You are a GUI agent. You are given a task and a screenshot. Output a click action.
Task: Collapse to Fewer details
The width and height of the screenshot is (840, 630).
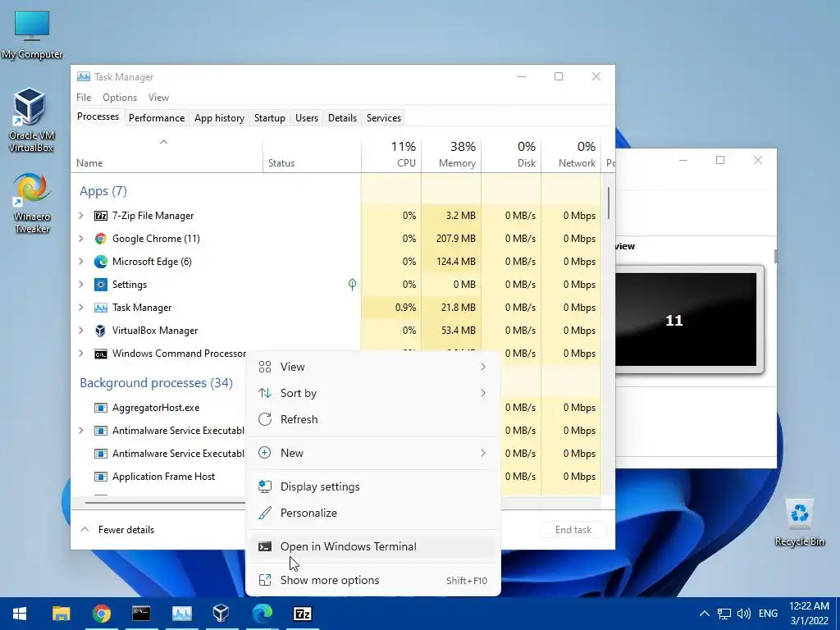click(x=117, y=530)
